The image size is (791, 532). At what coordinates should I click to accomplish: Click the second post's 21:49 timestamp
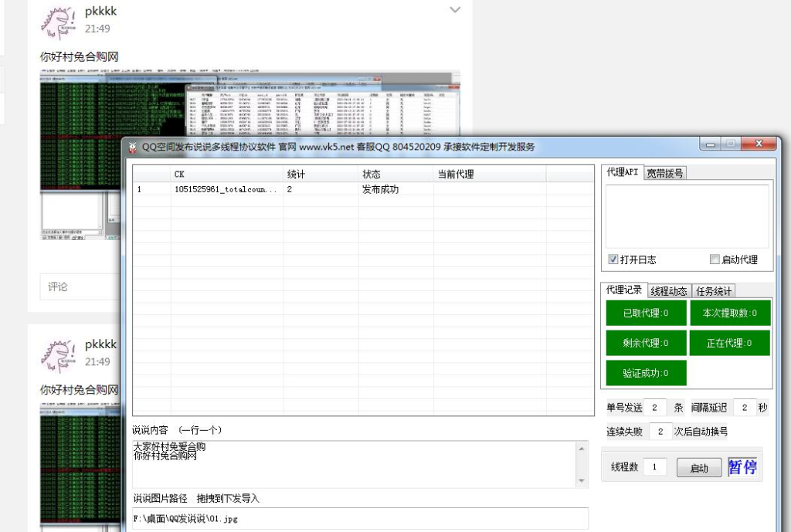click(x=97, y=362)
